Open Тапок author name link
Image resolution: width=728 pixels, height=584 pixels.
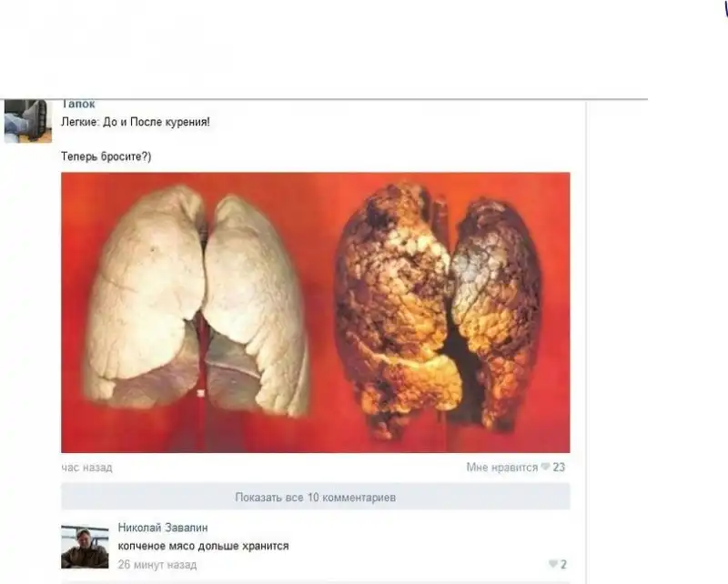78,104
